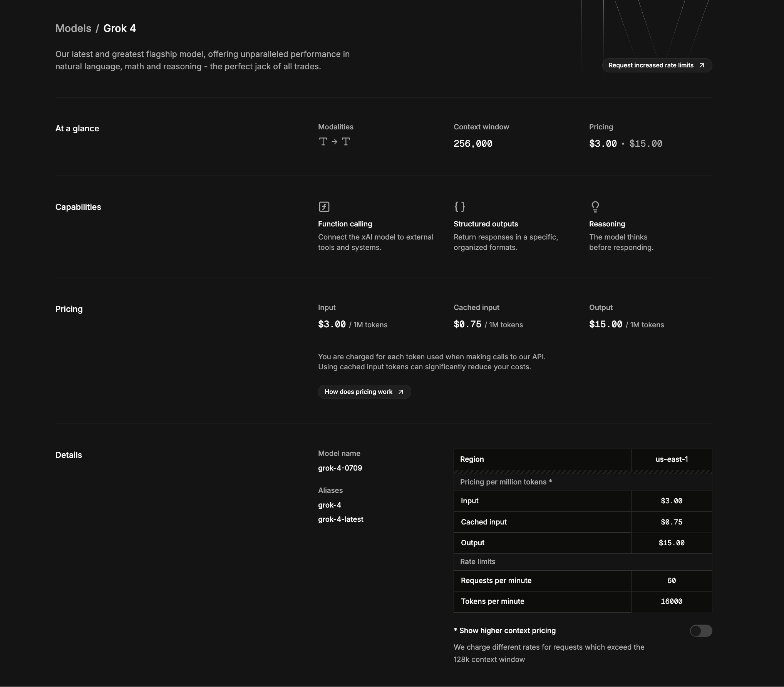Click context window value 256,000
This screenshot has height=687, width=784.
click(473, 144)
